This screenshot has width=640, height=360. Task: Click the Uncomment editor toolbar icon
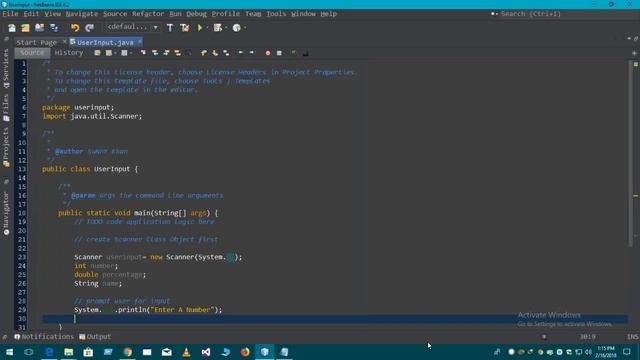305,53
